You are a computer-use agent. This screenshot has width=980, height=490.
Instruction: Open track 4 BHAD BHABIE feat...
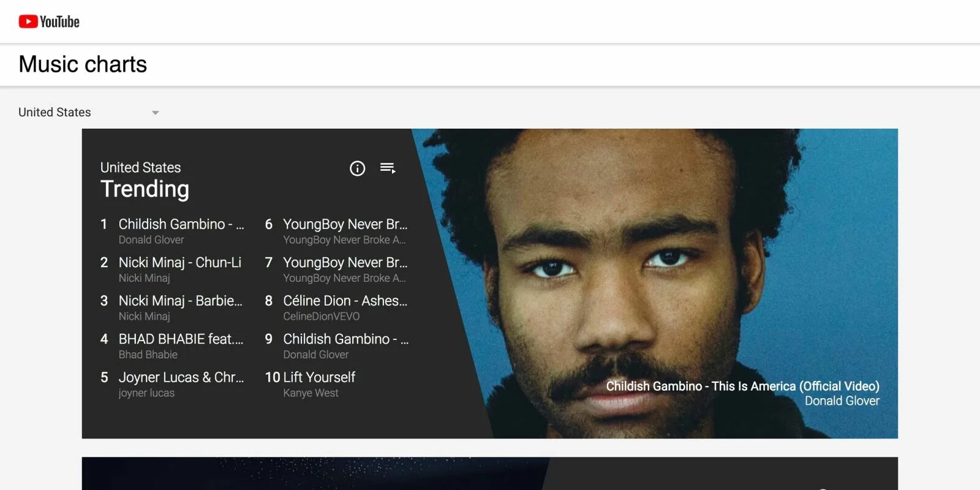(x=181, y=339)
